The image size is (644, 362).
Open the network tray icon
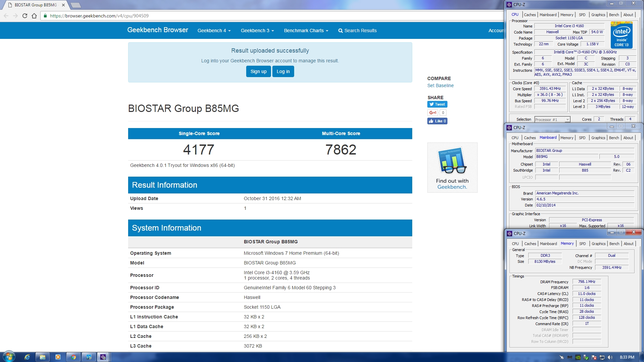coord(602,357)
